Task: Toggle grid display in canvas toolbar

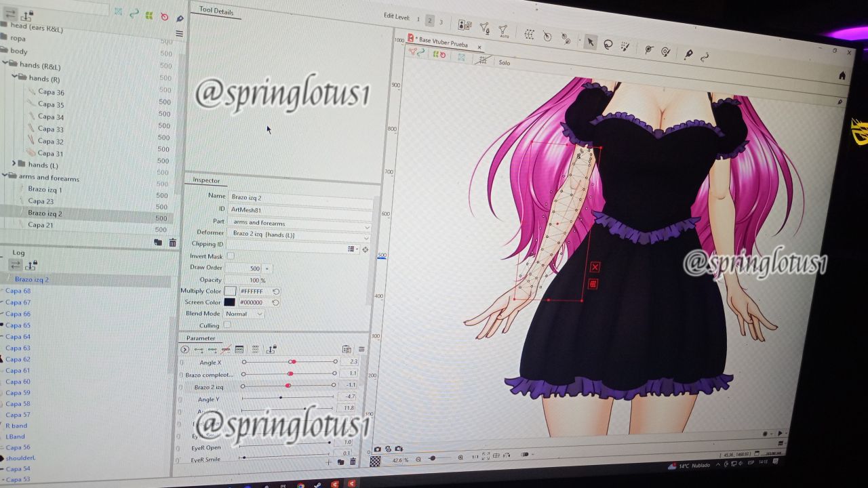Action: click(x=482, y=60)
